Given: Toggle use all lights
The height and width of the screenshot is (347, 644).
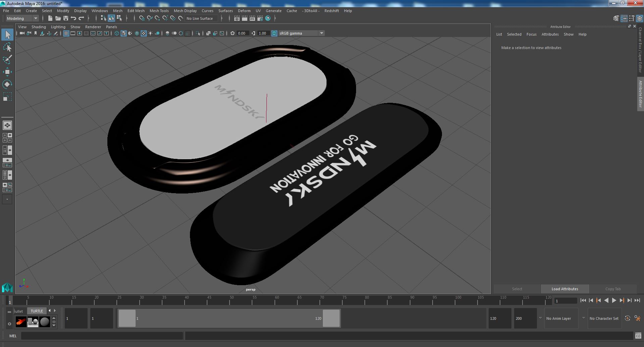Looking at the screenshot, I should coord(150,33).
